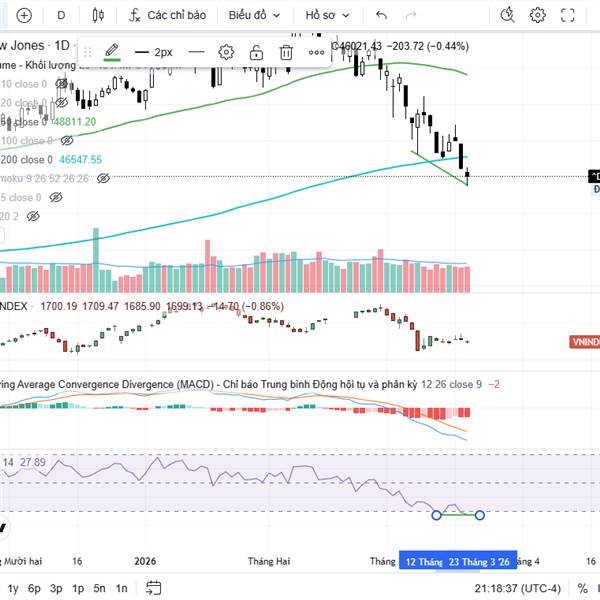Select the 48811.20 moving average value

[x=75, y=122]
